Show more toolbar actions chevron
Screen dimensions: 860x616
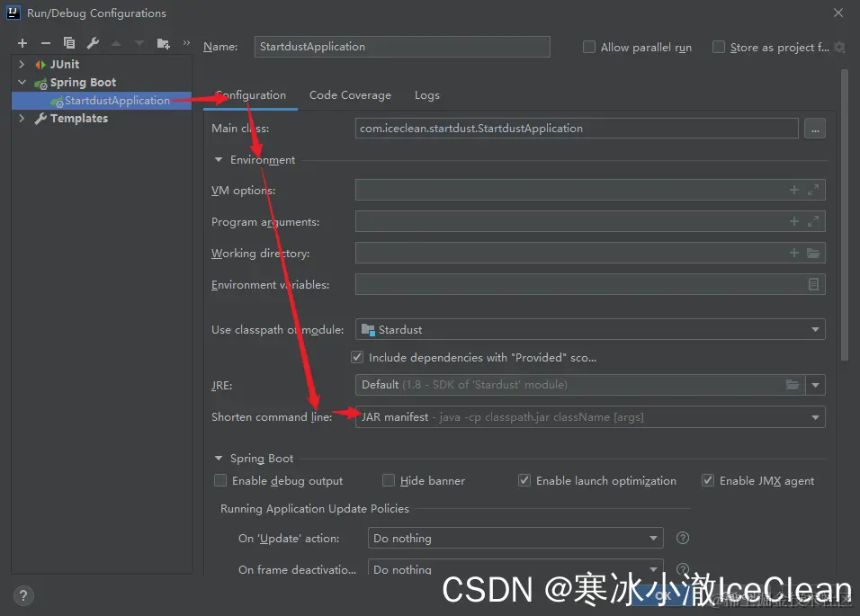[x=186, y=43]
